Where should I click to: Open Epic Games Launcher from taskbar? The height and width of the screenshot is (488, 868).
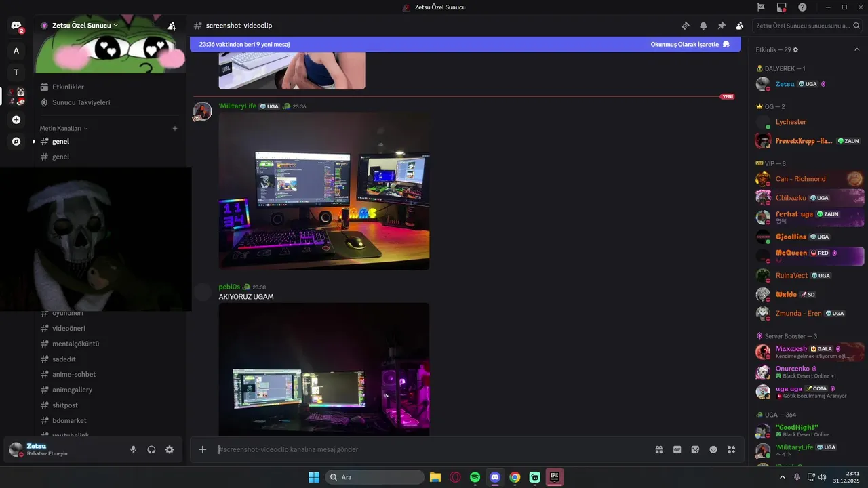[x=555, y=477]
